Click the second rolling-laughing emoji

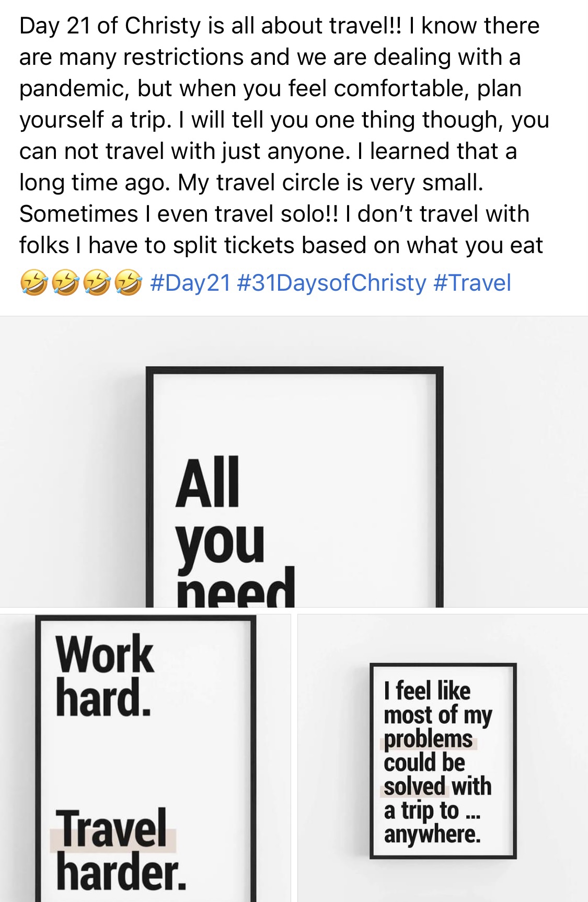(x=65, y=283)
